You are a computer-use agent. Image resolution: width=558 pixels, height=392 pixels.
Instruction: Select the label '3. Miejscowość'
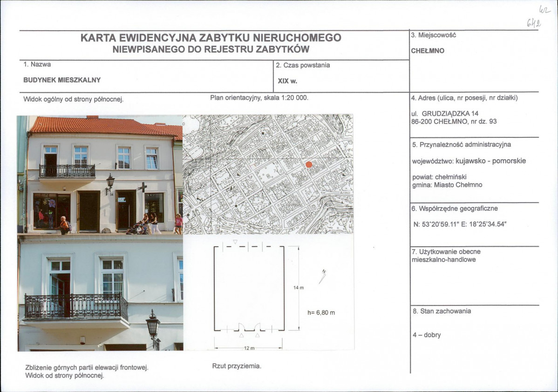[x=434, y=35]
